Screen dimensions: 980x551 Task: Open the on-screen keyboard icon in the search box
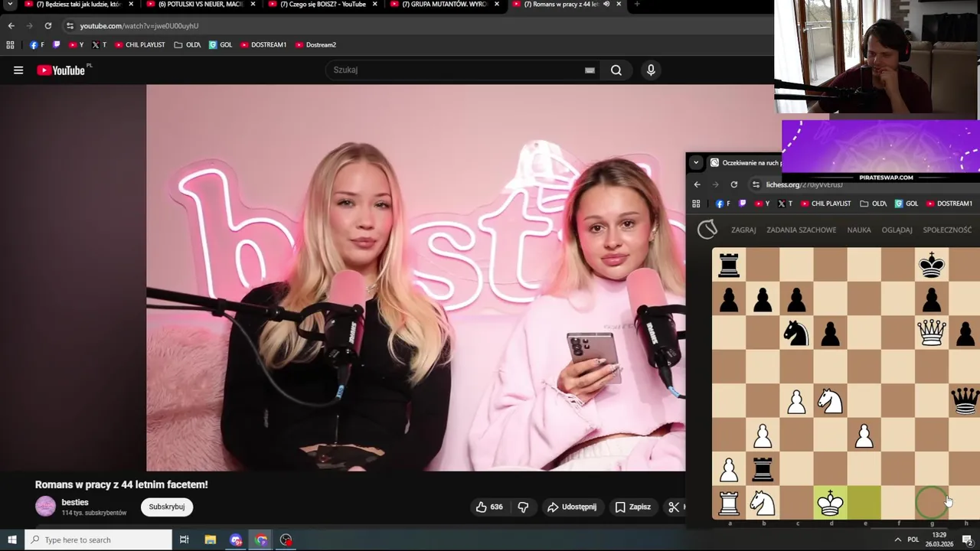pos(590,70)
